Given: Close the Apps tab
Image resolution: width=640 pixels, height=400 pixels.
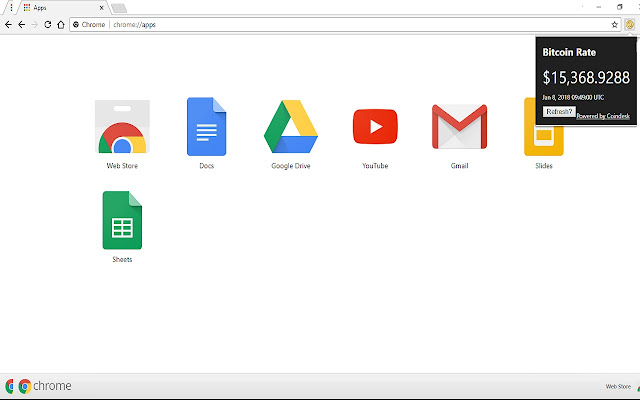Looking at the screenshot, I should click(x=102, y=7).
